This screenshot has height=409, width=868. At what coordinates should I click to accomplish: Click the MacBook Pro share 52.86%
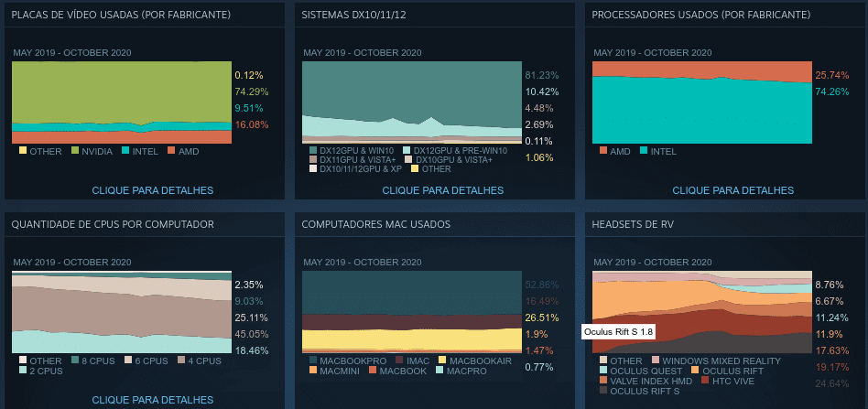(542, 285)
